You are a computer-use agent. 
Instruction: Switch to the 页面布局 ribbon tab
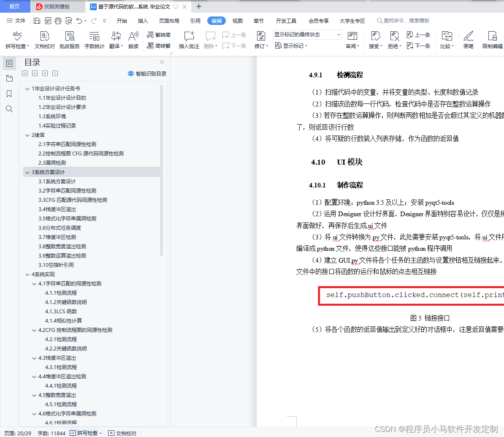click(169, 20)
